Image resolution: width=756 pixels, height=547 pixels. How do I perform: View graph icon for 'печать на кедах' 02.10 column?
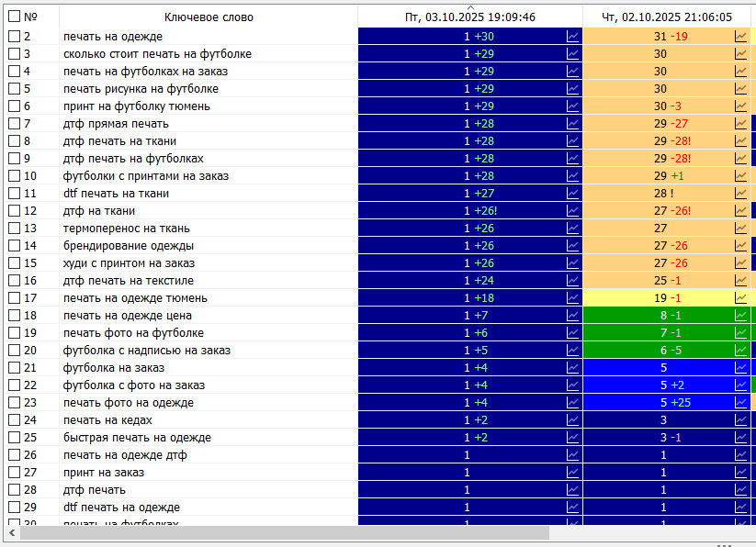click(740, 420)
